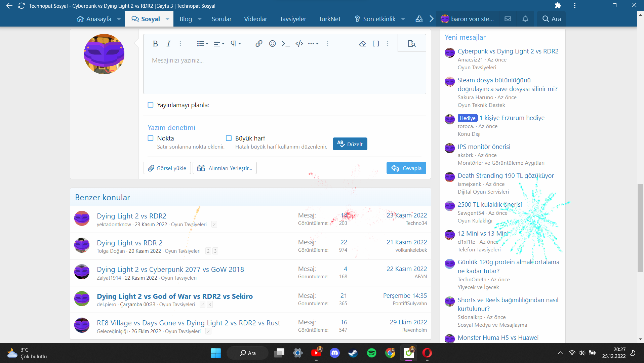
Task: Expand the insert more options dropdown
Action: (313, 43)
